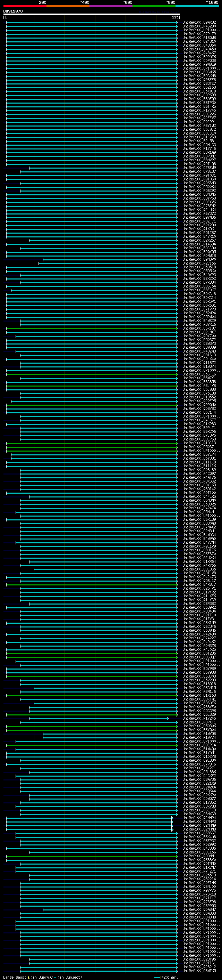Select hit label UniRef100_A7PLZ9

click(199, 34)
